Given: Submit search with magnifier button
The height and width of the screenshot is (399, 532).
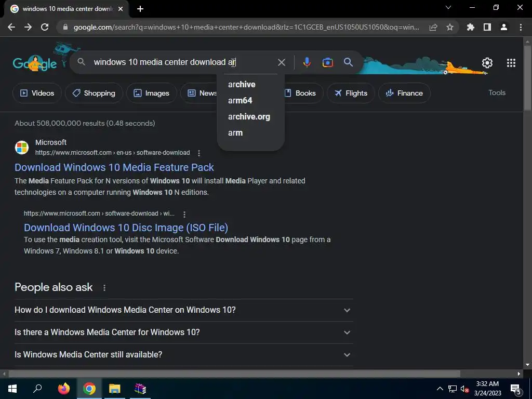Looking at the screenshot, I should tap(348, 62).
